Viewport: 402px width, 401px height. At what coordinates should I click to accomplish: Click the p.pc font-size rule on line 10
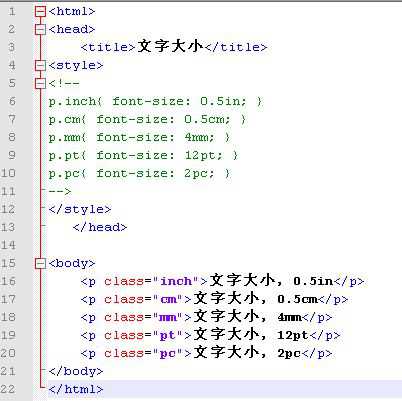pos(139,173)
